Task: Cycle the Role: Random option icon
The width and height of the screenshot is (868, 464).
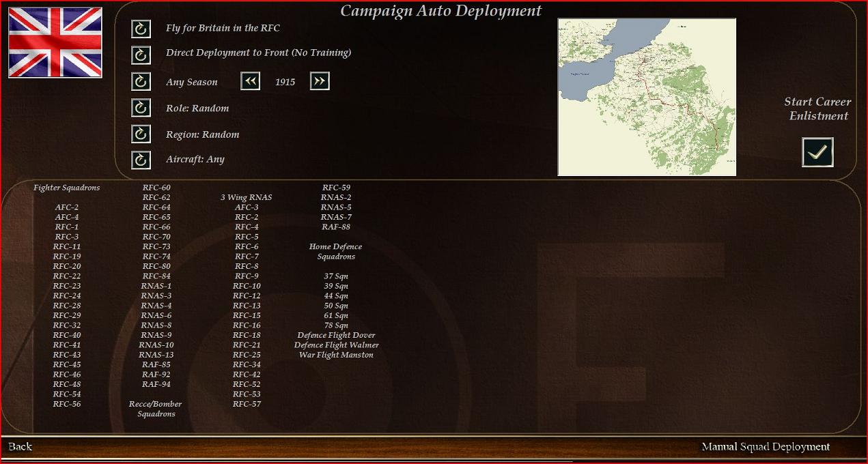Action: 141,108
